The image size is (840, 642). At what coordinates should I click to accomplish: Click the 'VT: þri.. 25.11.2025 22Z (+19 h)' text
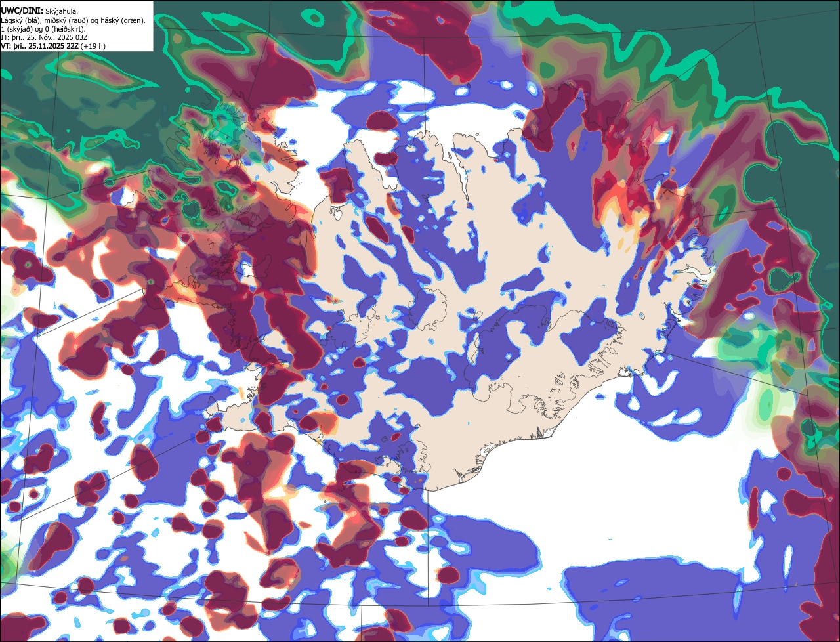coord(53,45)
